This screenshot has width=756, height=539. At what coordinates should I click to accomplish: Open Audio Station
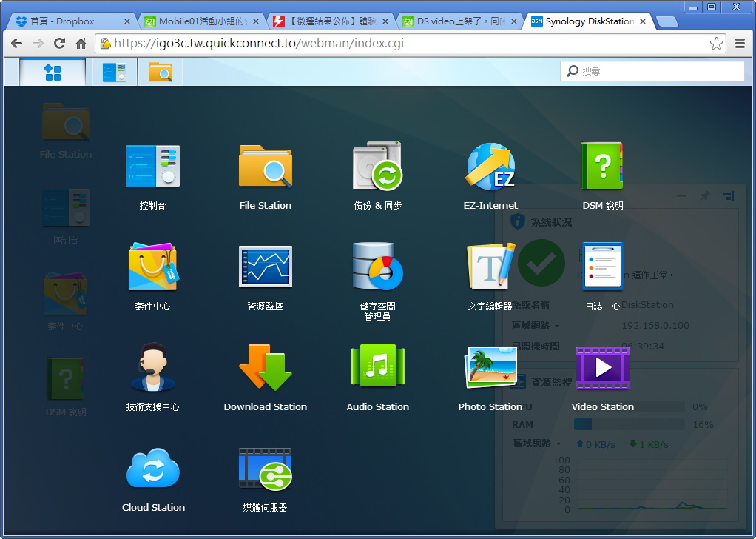pyautogui.click(x=377, y=366)
